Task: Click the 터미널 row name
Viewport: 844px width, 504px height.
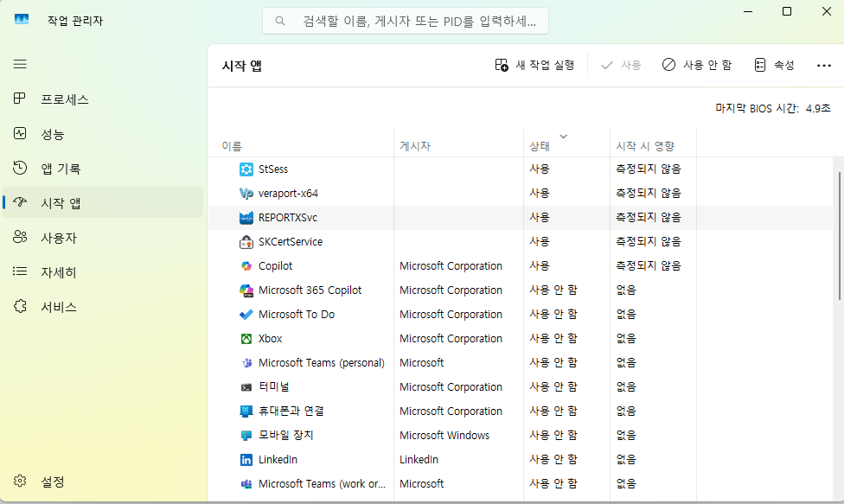Action: [x=274, y=387]
